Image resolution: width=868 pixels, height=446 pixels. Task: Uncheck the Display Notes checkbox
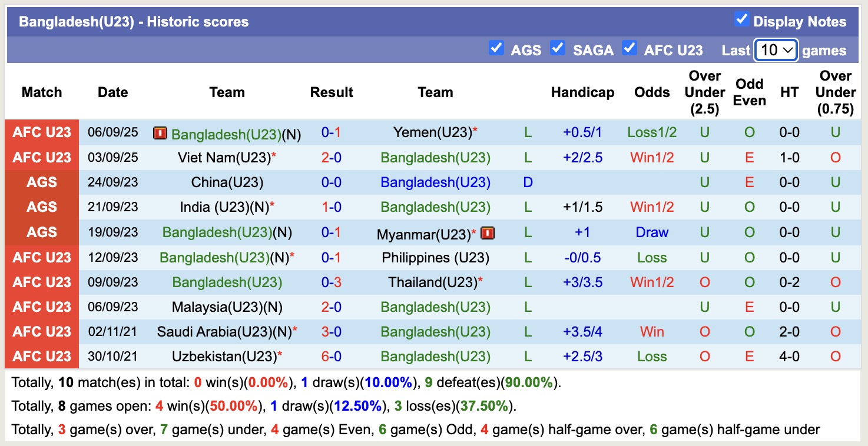[741, 19]
